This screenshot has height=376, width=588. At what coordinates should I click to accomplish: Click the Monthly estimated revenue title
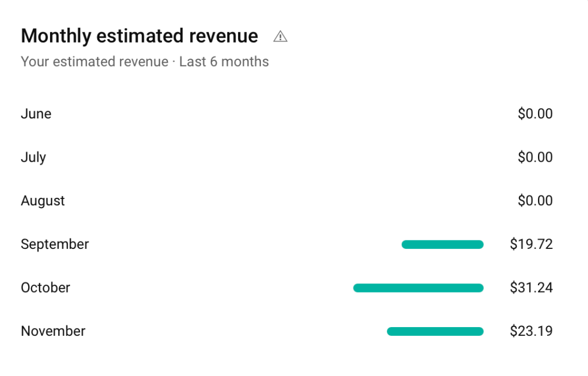tap(139, 36)
